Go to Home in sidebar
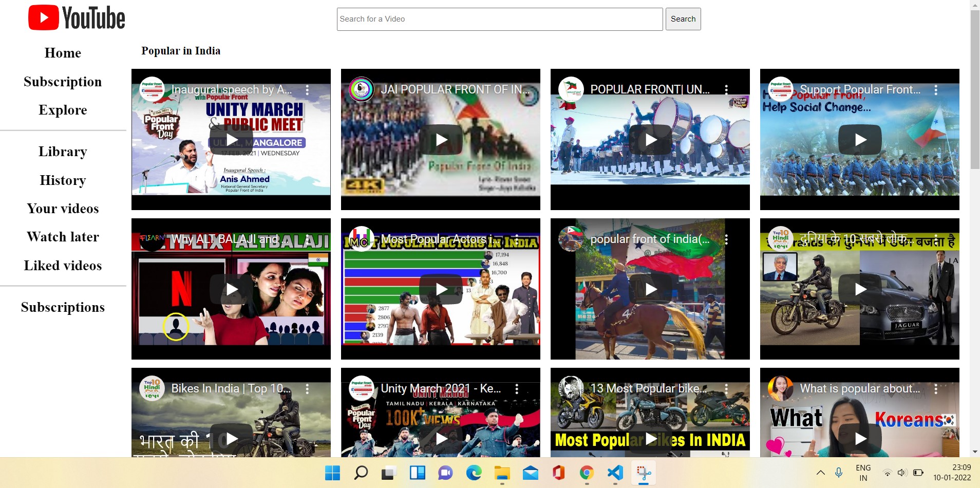 tap(63, 53)
